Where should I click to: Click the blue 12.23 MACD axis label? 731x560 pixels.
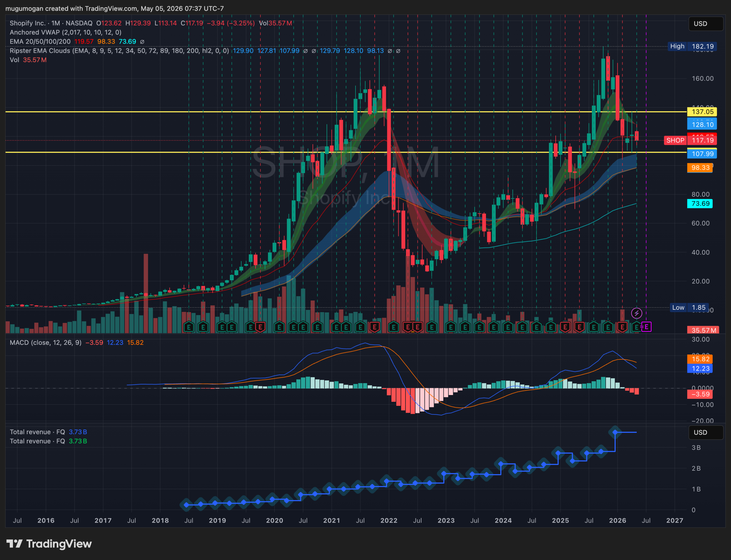tap(700, 368)
